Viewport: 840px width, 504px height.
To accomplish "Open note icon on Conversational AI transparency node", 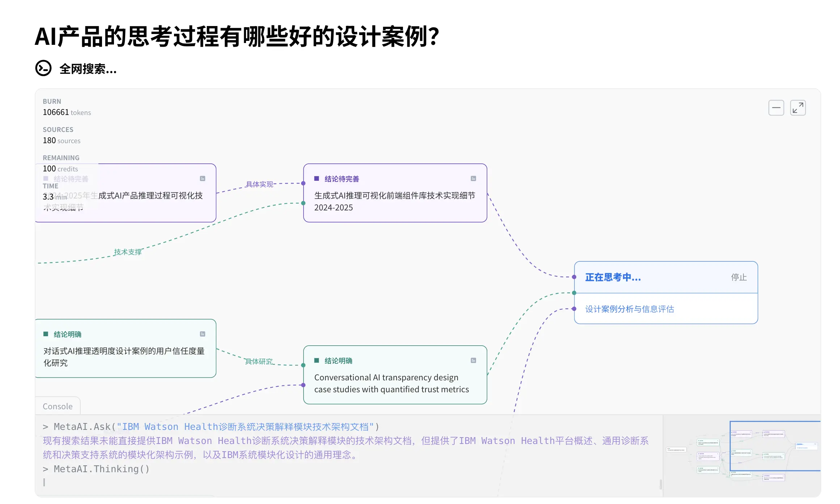I will coord(473,360).
